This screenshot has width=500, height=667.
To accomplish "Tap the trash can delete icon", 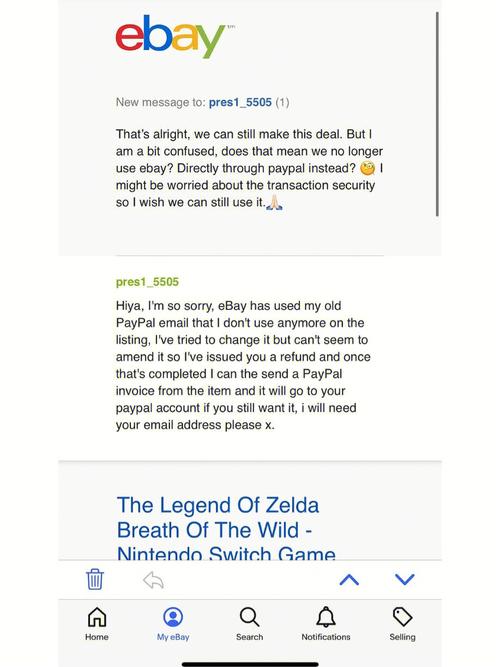I will (x=94, y=579).
